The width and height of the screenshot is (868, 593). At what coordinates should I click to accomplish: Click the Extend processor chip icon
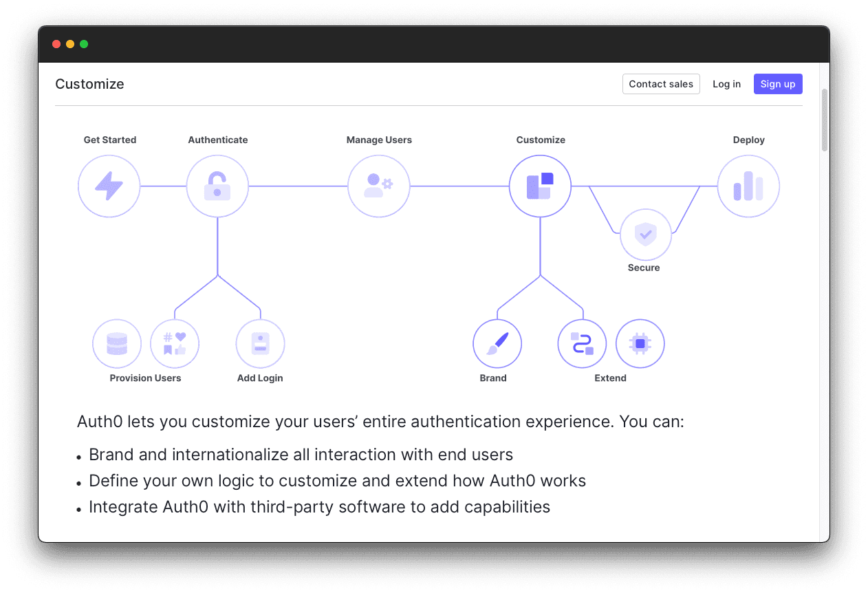pyautogui.click(x=640, y=343)
